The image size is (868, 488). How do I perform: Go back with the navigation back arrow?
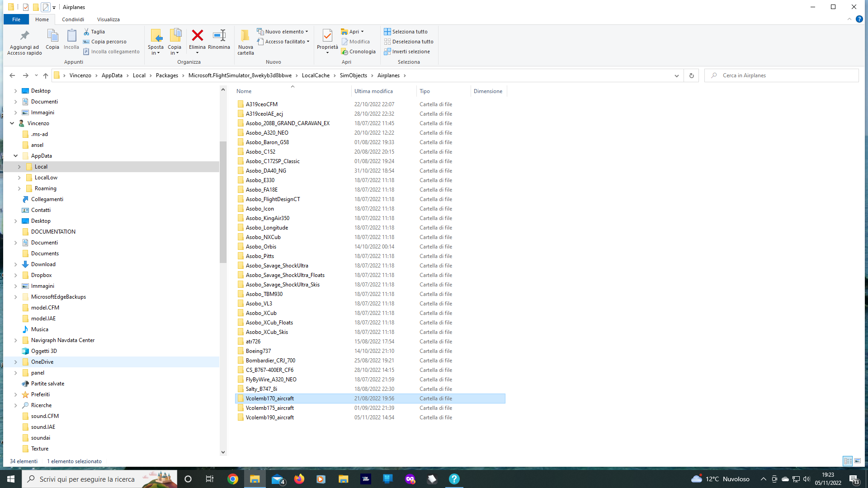point(12,75)
